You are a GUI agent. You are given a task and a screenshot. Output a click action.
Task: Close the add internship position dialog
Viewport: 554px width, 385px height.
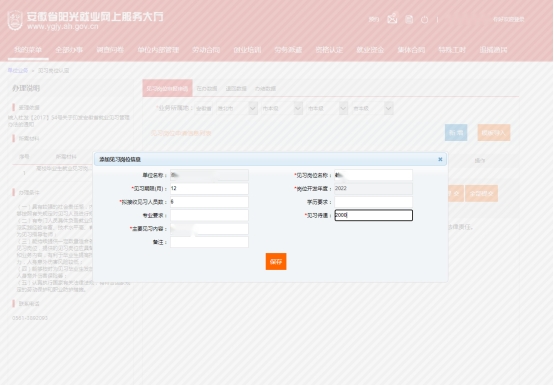coord(440,159)
